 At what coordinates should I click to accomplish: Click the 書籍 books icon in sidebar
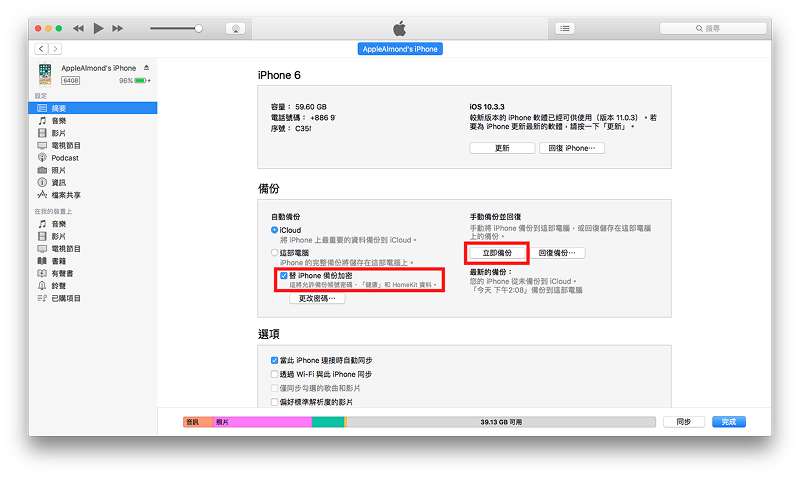point(42,261)
